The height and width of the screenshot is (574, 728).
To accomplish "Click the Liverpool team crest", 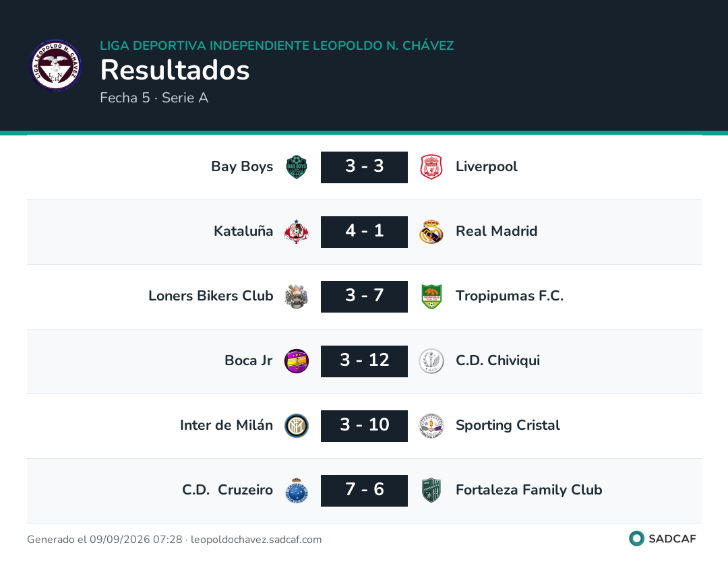I will point(431,167).
